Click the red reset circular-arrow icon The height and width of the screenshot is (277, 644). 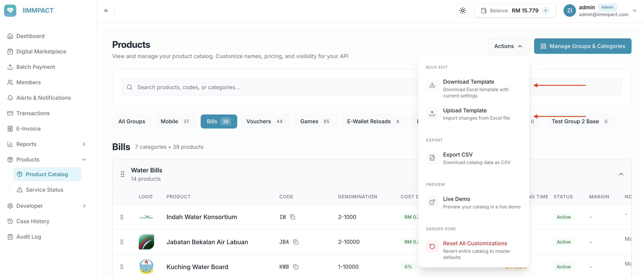pos(432,247)
